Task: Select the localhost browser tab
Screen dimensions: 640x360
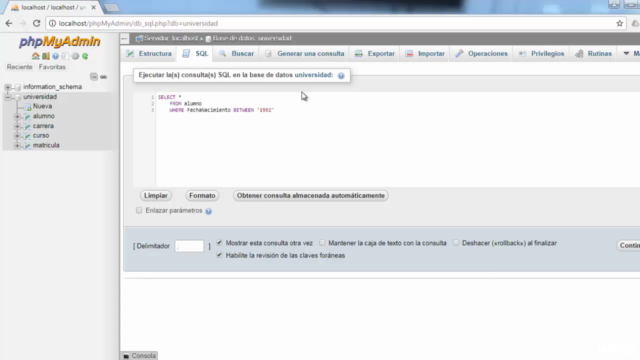Action: click(53, 7)
